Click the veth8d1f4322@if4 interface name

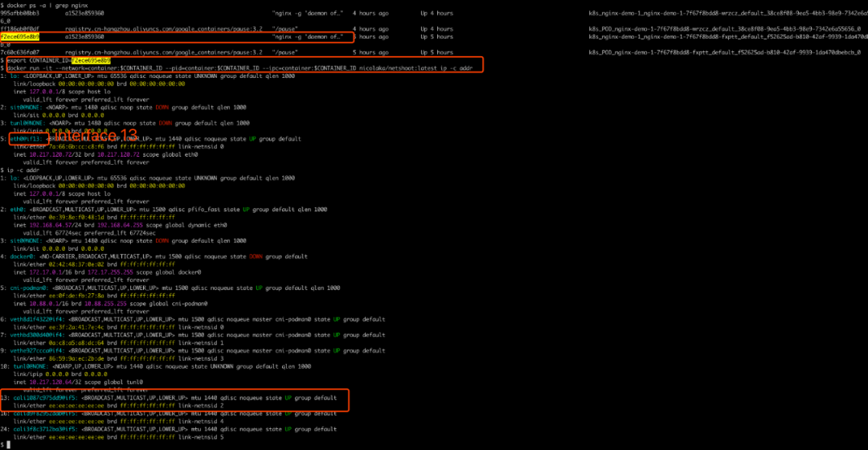(36, 319)
